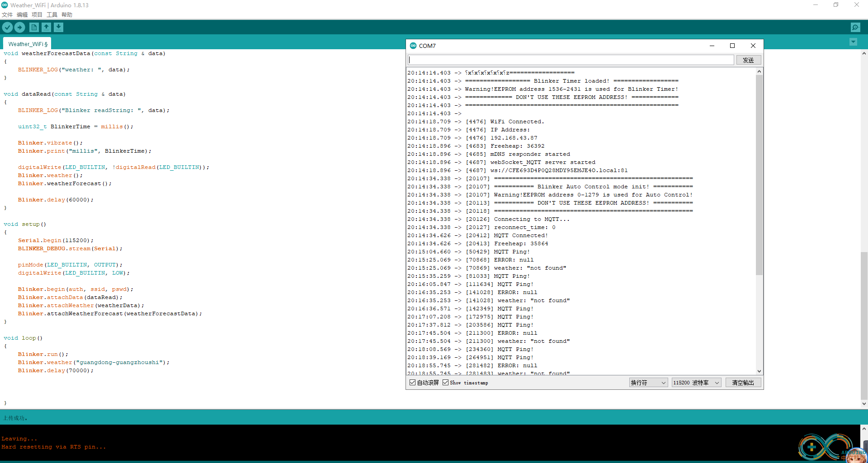The height and width of the screenshot is (463, 868).
Task: Open the 工具 menu
Action: click(x=52, y=15)
